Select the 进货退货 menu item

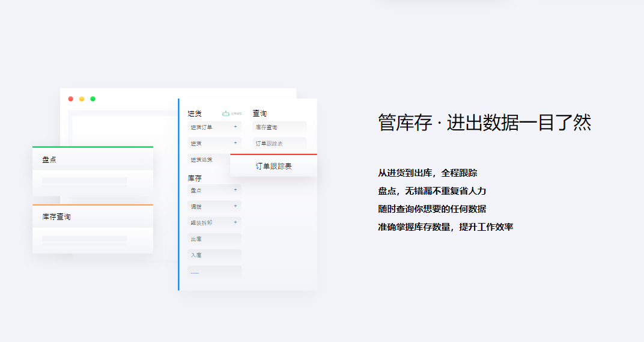(209, 159)
